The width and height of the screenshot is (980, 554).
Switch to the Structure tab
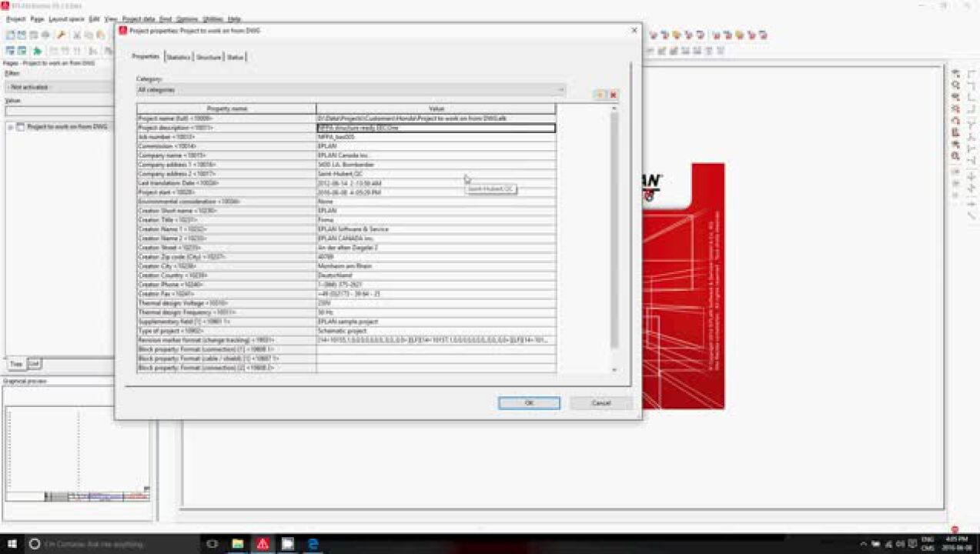[209, 57]
